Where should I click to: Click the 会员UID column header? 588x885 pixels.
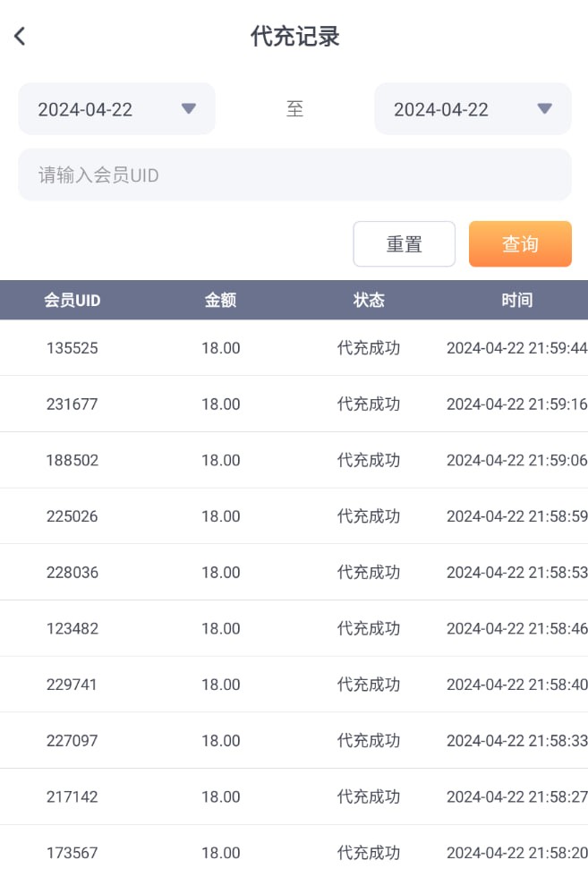click(x=72, y=301)
